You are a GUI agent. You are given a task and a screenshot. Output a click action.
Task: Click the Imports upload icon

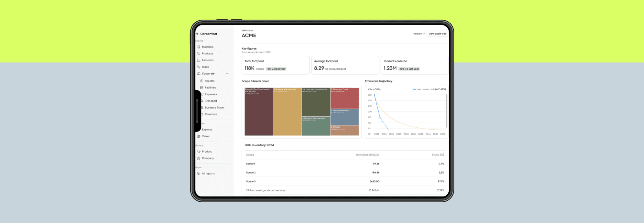click(202, 81)
